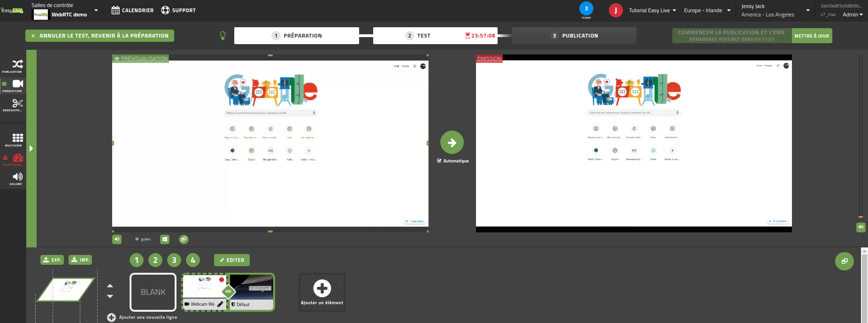Select scene preset 3
The width and height of the screenshot is (868, 323).
[174, 260]
